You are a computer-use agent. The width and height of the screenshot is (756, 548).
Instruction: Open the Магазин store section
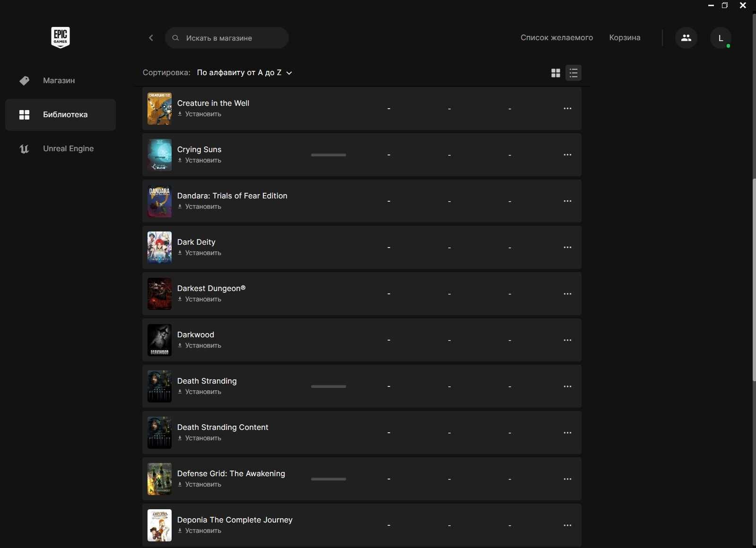[61, 81]
